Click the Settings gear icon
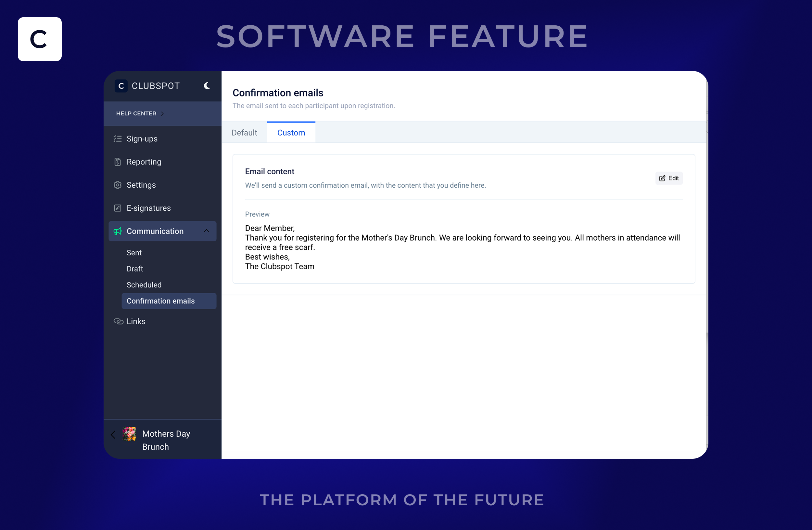 (x=117, y=185)
